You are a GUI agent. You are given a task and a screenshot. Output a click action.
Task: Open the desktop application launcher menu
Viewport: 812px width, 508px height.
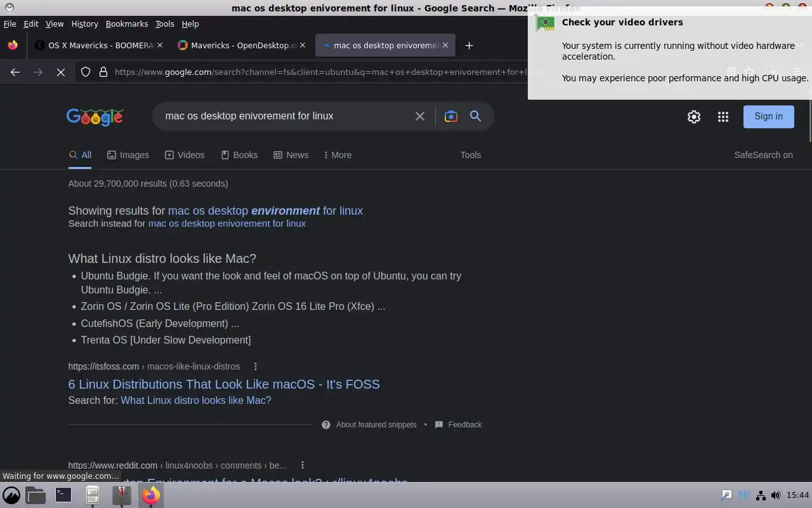pyautogui.click(x=11, y=495)
